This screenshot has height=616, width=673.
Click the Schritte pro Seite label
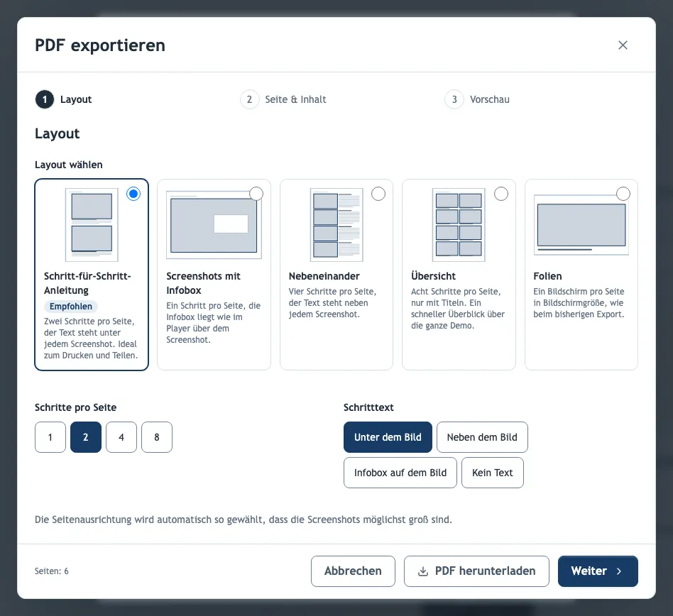pyautogui.click(x=75, y=407)
